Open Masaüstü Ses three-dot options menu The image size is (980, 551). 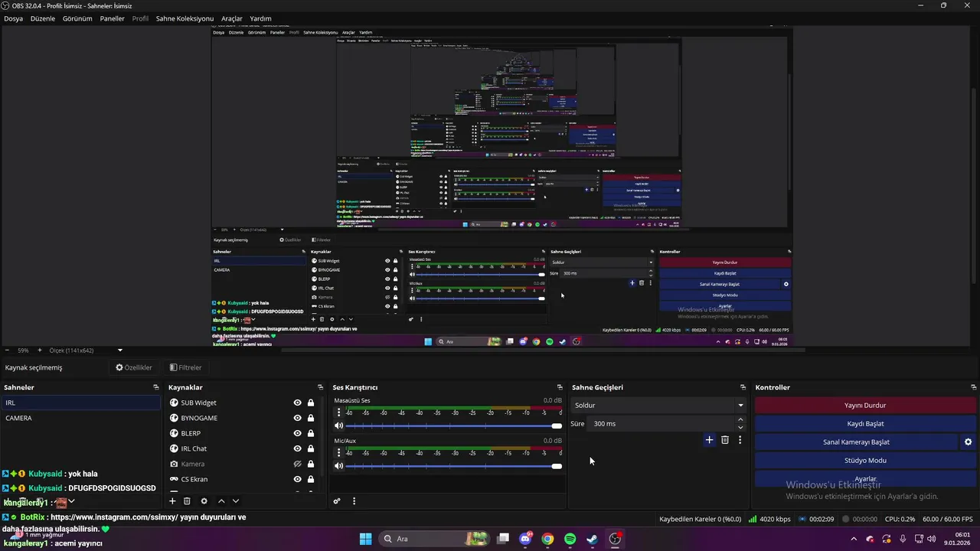pos(339,412)
